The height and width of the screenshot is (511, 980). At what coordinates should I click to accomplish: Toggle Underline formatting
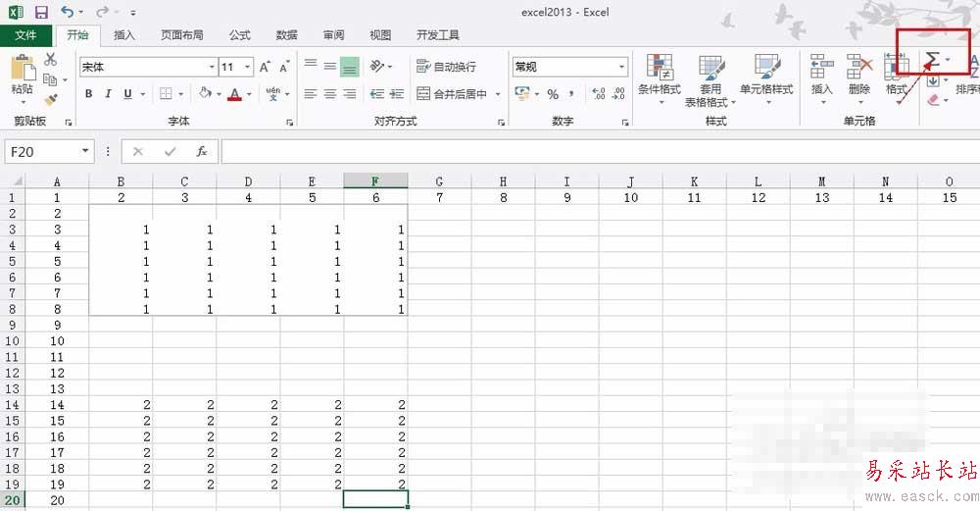pos(127,94)
